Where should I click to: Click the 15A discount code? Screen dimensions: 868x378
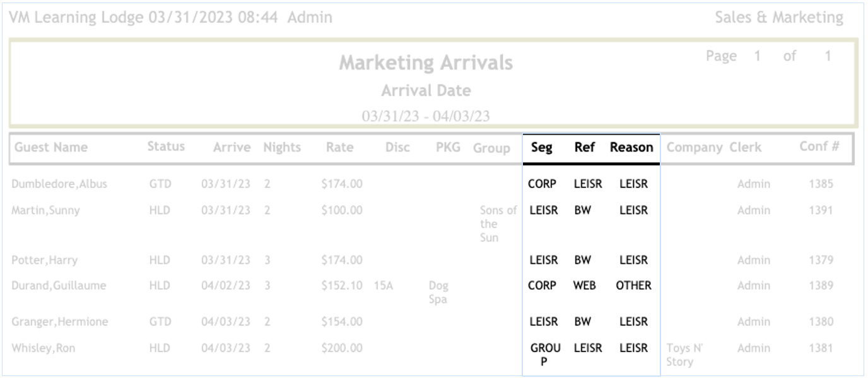[x=384, y=285]
